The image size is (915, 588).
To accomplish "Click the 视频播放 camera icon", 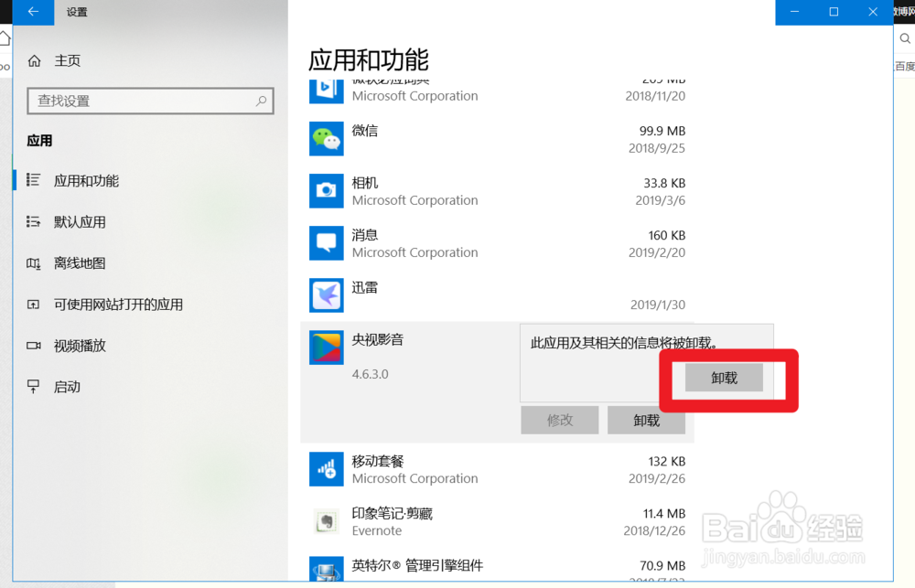I will pos(33,346).
